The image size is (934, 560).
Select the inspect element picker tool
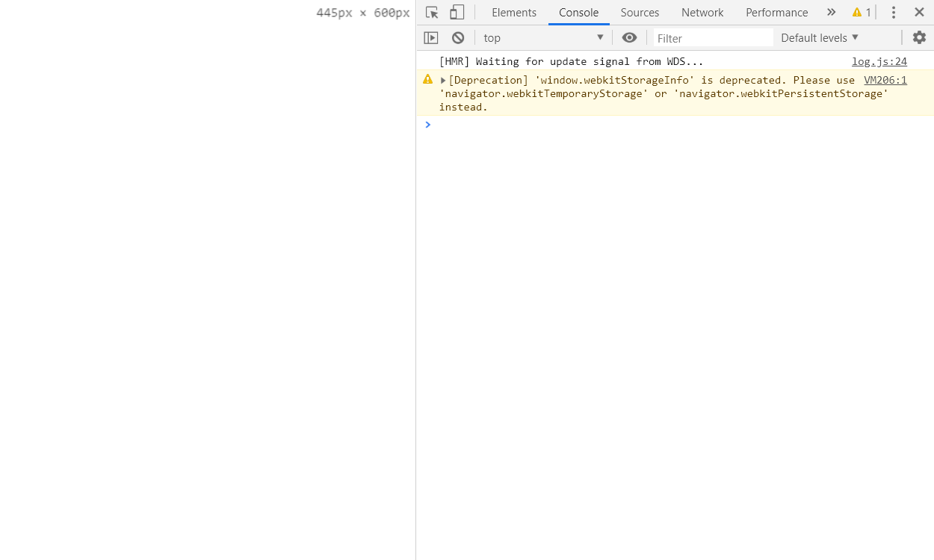(x=431, y=12)
